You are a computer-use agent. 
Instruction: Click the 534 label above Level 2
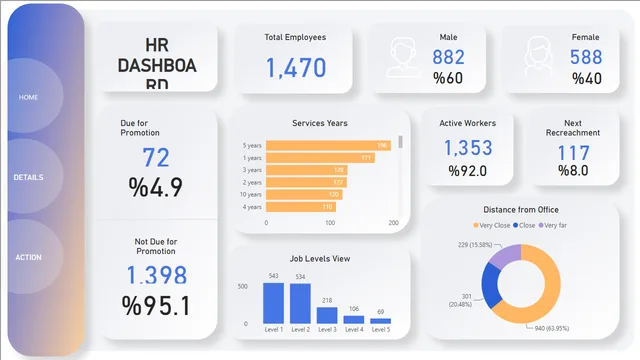point(300,277)
